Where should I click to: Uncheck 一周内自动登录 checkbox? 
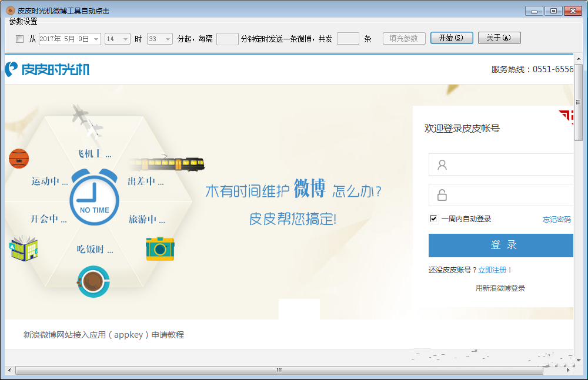(x=433, y=219)
